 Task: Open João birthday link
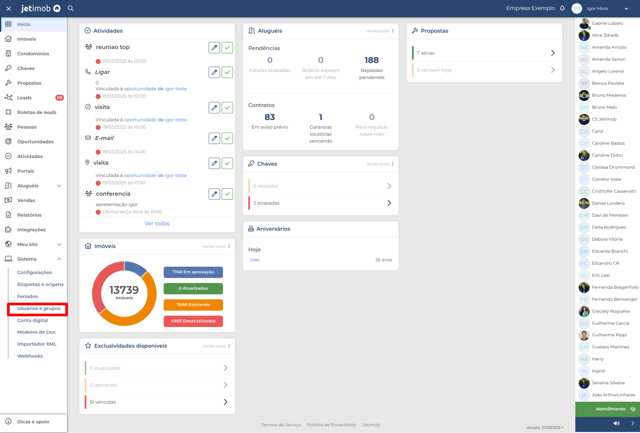click(254, 260)
